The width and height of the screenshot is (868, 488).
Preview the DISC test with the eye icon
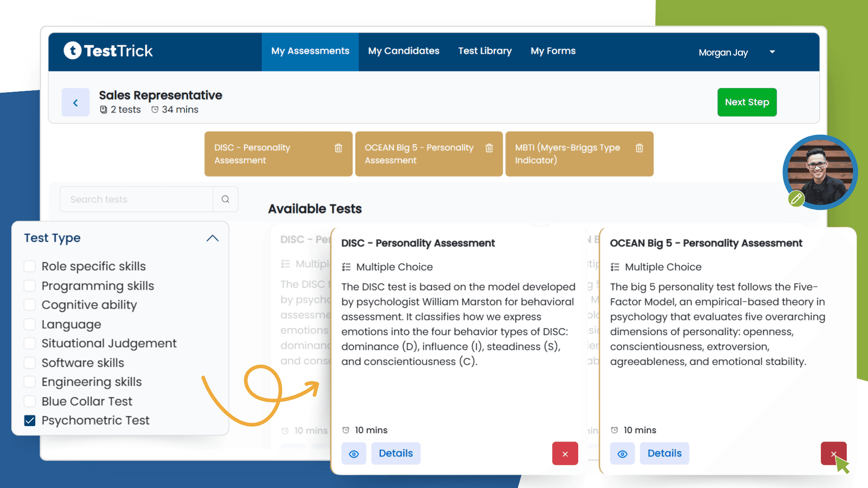click(x=354, y=453)
